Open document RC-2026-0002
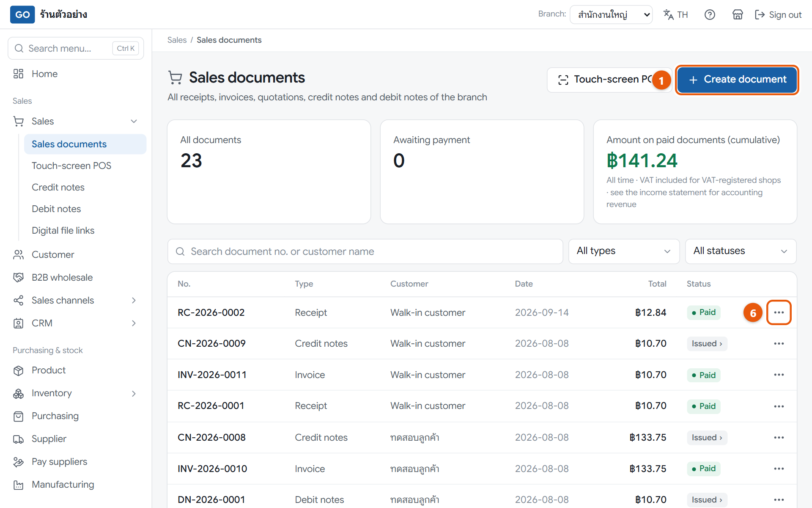The image size is (812, 508). tap(211, 312)
